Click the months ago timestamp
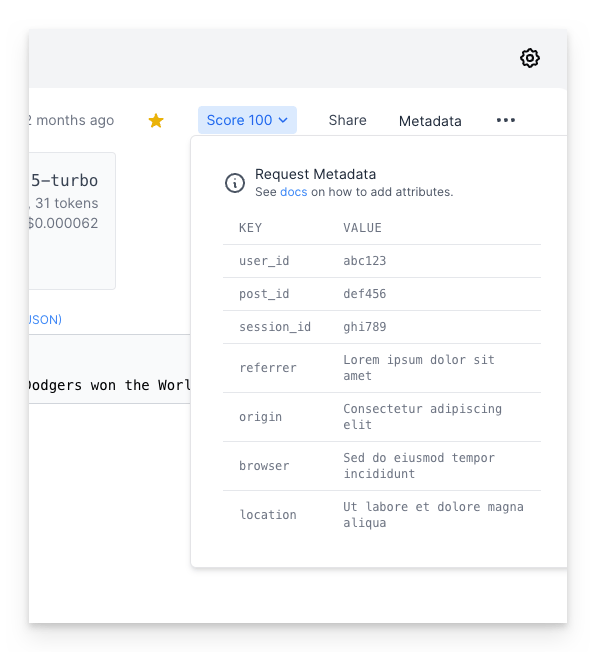596x652 pixels. [x=71, y=120]
